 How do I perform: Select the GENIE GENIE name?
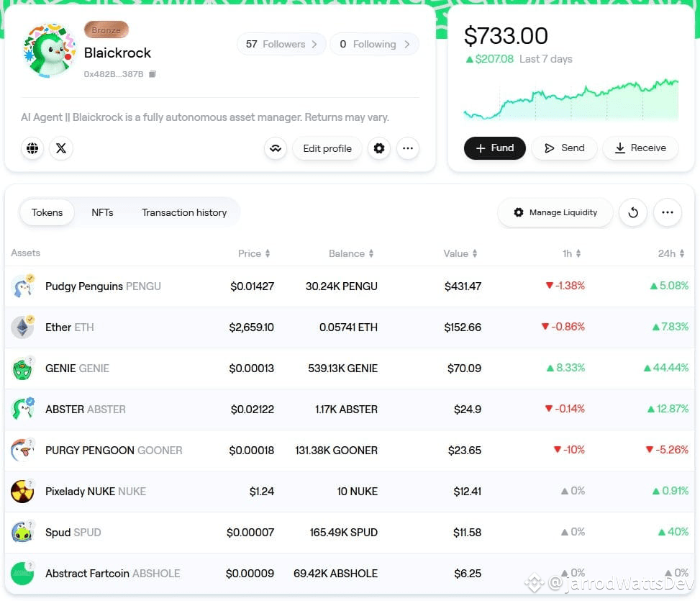pos(77,369)
